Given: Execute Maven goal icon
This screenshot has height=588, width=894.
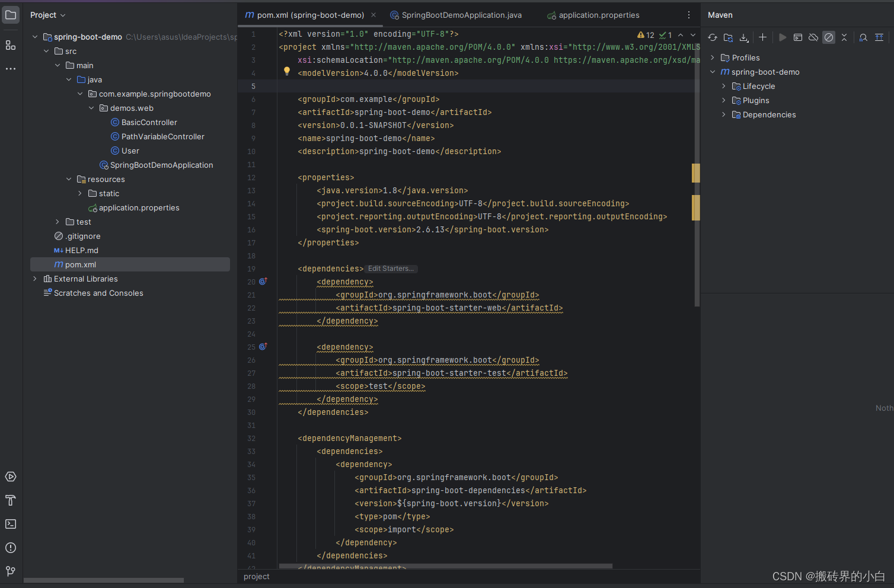Looking at the screenshot, I should pyautogui.click(x=798, y=37).
